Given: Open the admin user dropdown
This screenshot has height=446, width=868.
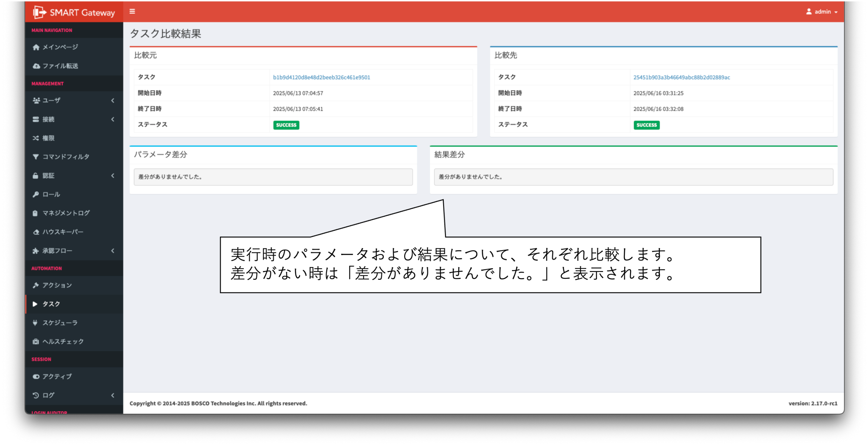Looking at the screenshot, I should point(822,12).
